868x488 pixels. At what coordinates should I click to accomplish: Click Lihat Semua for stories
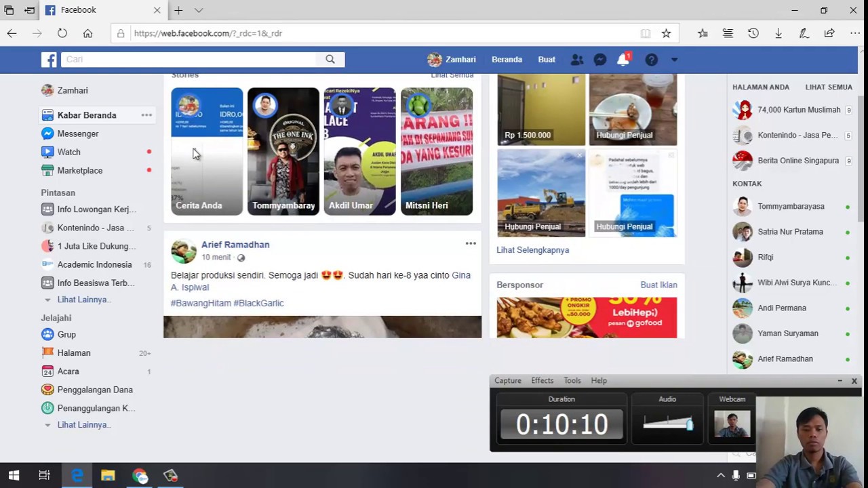[x=452, y=75]
